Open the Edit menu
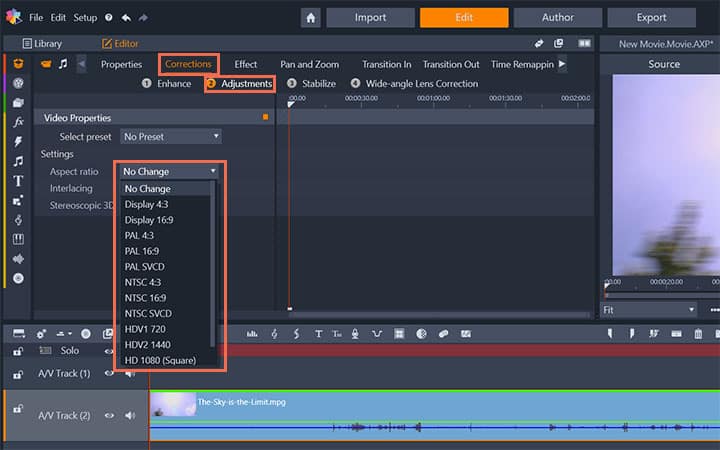Image resolution: width=720 pixels, height=450 pixels. click(58, 17)
